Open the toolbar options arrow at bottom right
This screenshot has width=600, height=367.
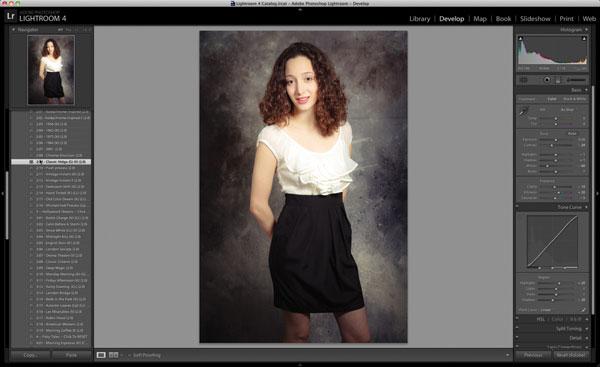click(x=508, y=355)
